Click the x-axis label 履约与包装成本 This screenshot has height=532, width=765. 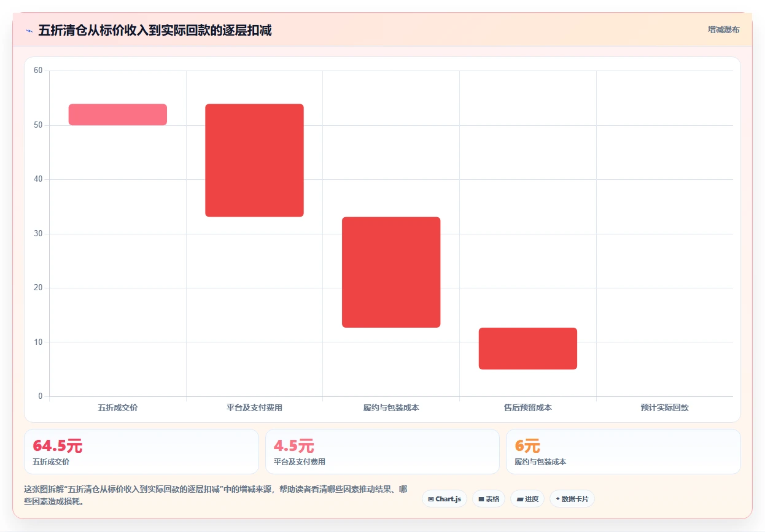point(391,407)
